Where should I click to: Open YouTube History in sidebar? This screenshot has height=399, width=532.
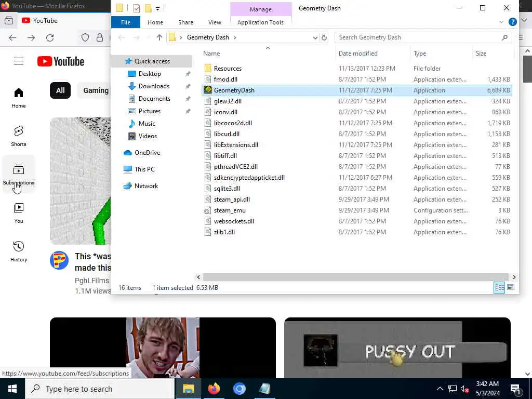coord(19,251)
